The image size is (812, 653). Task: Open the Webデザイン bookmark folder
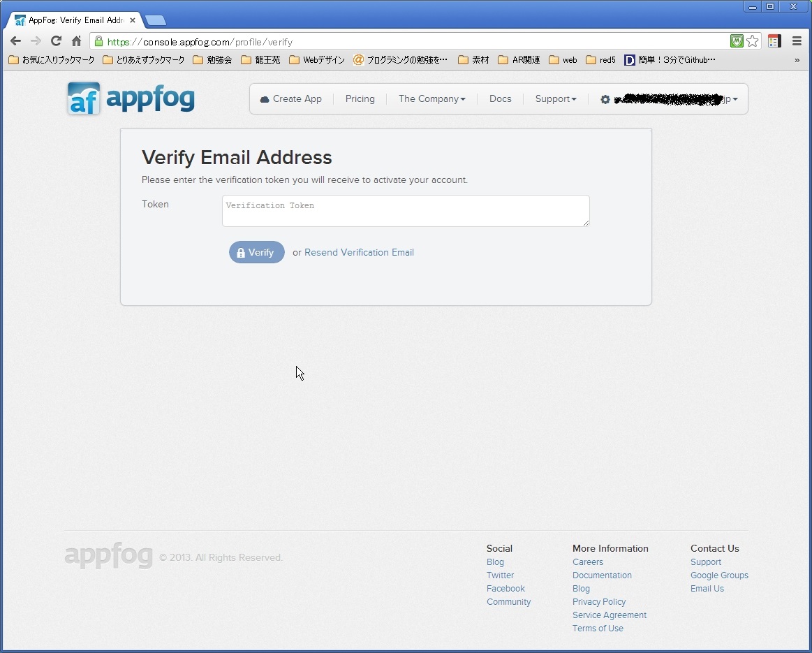(317, 60)
